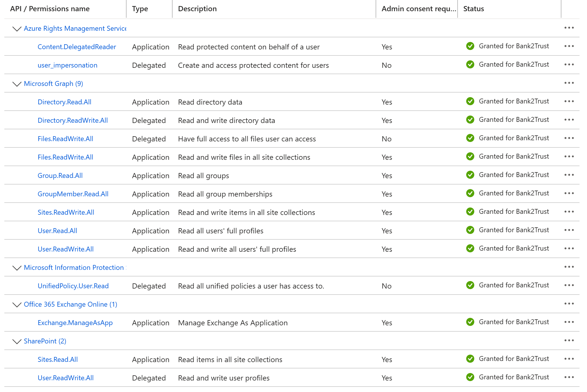Click the Admin consent required column header
Image resolution: width=587 pixels, height=392 pixels.
(419, 9)
